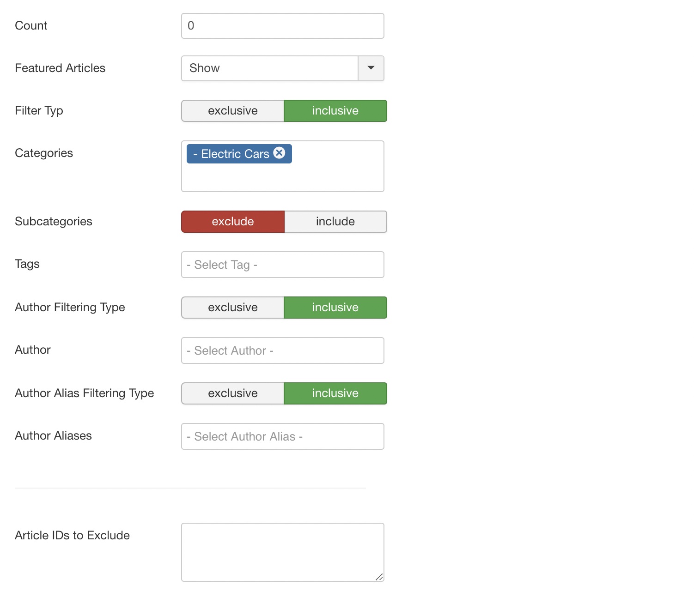Set Filter Typ to inclusive

pos(335,111)
